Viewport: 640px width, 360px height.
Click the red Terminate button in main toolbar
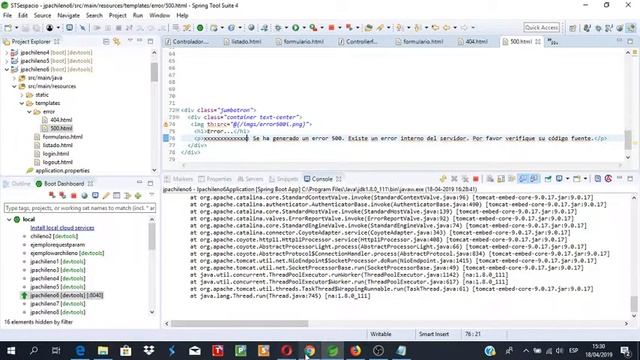coord(331,28)
